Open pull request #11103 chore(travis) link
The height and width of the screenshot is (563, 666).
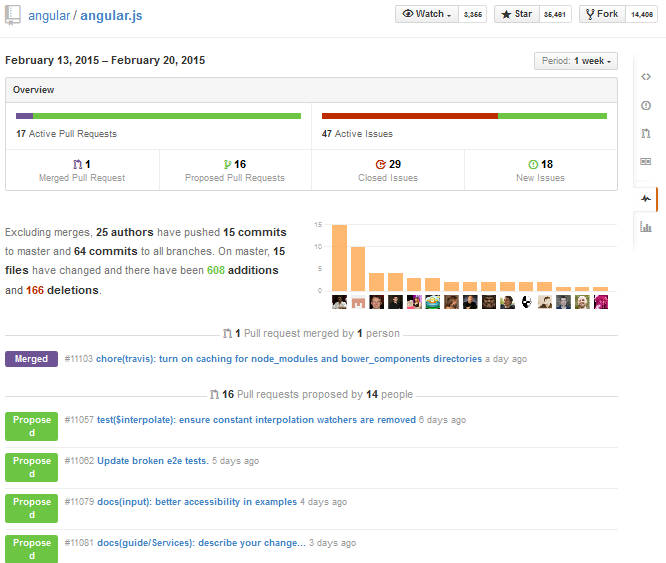[289, 359]
